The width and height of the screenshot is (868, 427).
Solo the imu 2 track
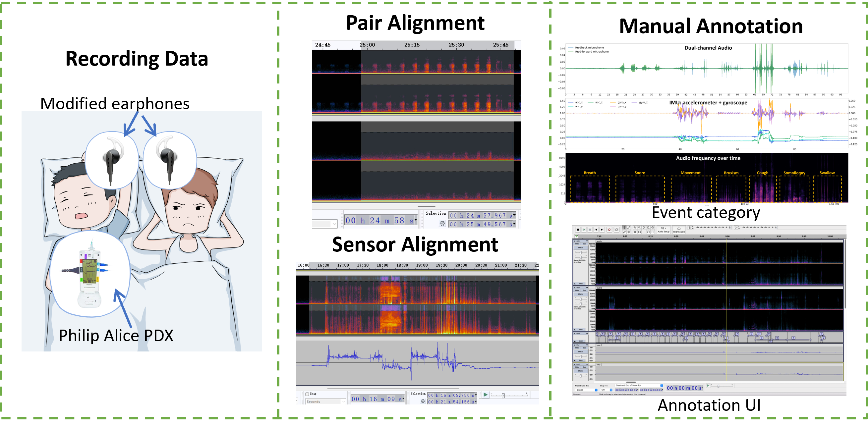pos(585,367)
